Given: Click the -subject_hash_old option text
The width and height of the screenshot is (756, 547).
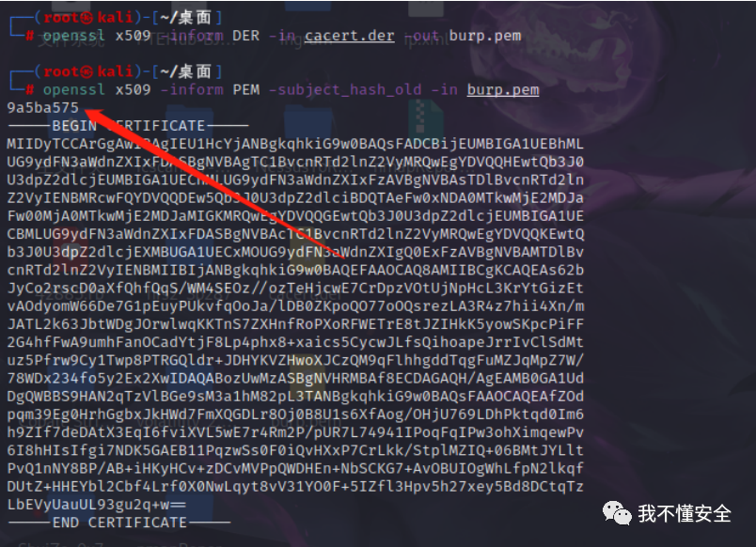Looking at the screenshot, I should coord(345,89).
